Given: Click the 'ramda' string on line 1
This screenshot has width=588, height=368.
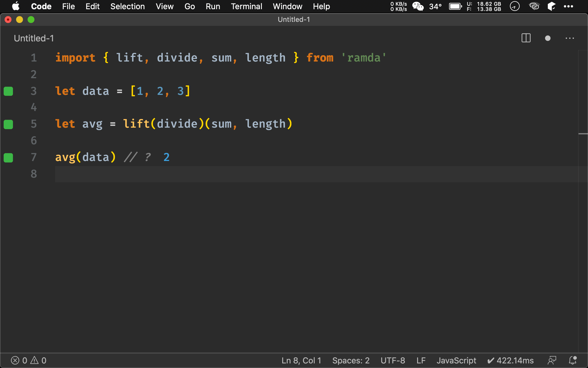Looking at the screenshot, I should [x=364, y=58].
